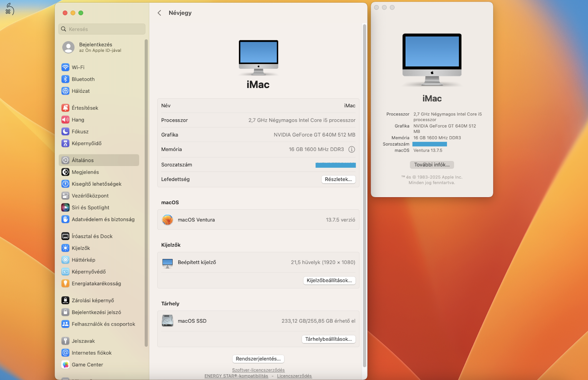This screenshot has width=588, height=380.
Task: Select the Hálózat globe icon
Action: tap(65, 91)
